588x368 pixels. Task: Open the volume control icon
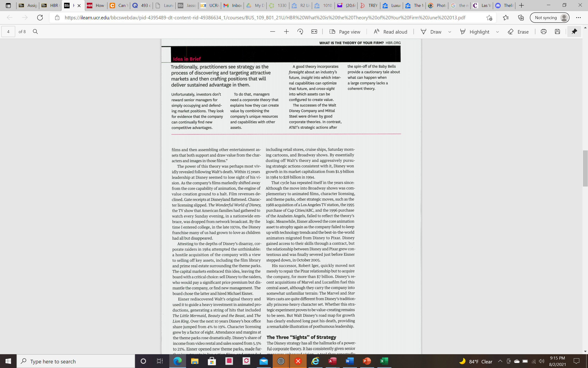point(542,361)
